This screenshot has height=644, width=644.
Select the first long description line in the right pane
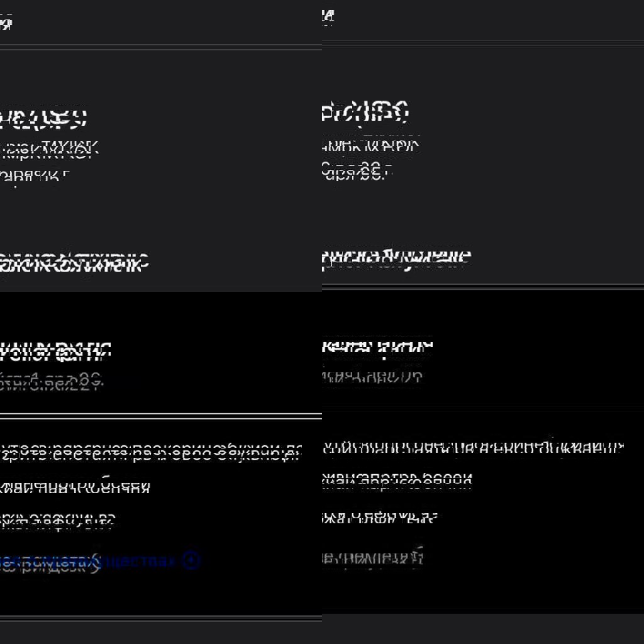pos(472,448)
